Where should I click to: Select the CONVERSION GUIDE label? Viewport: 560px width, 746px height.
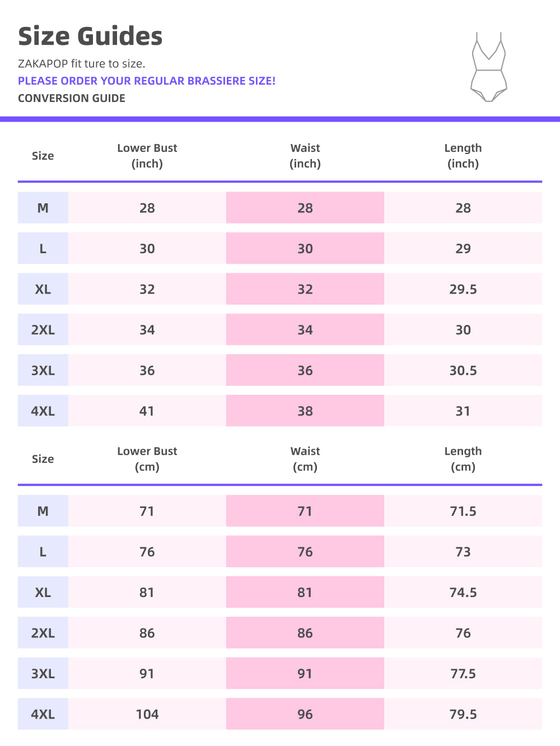72,98
